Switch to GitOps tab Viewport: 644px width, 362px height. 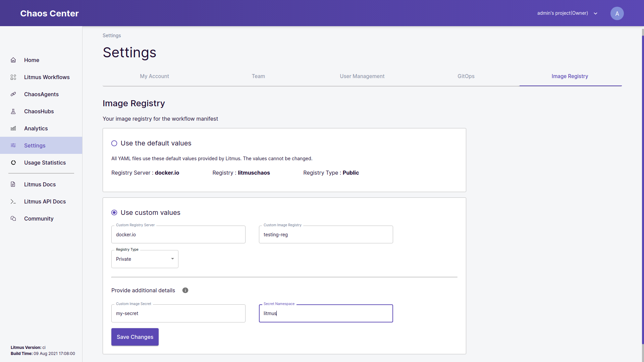tap(466, 76)
